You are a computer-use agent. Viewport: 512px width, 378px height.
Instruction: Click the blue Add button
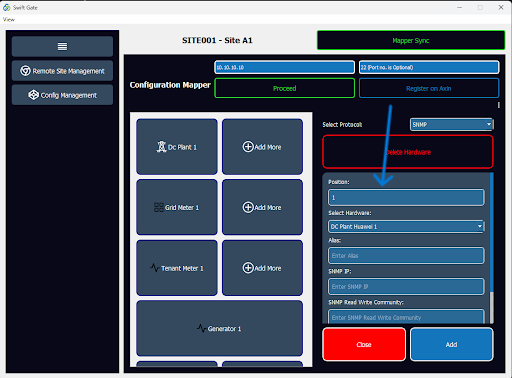pyautogui.click(x=452, y=344)
